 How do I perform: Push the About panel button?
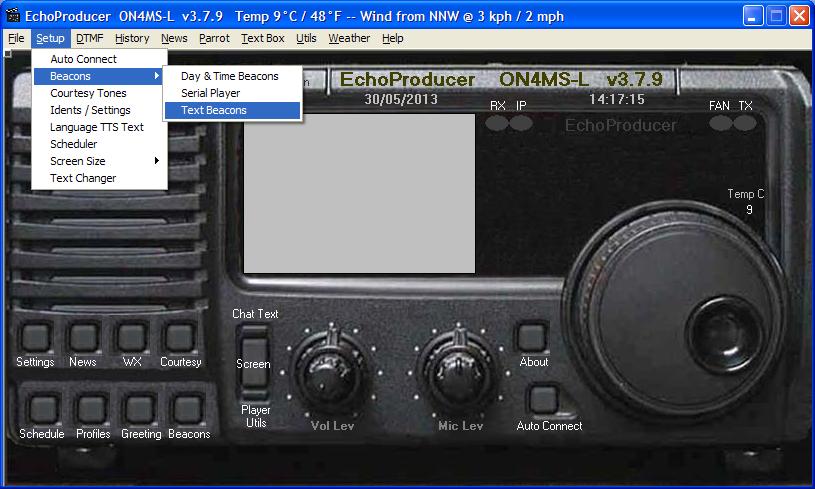532,338
